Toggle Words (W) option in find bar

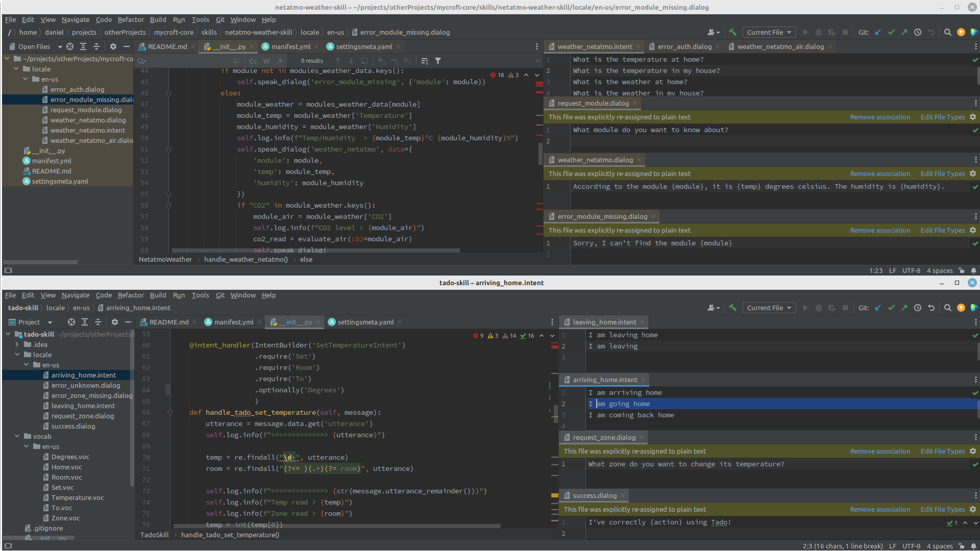[x=266, y=61]
